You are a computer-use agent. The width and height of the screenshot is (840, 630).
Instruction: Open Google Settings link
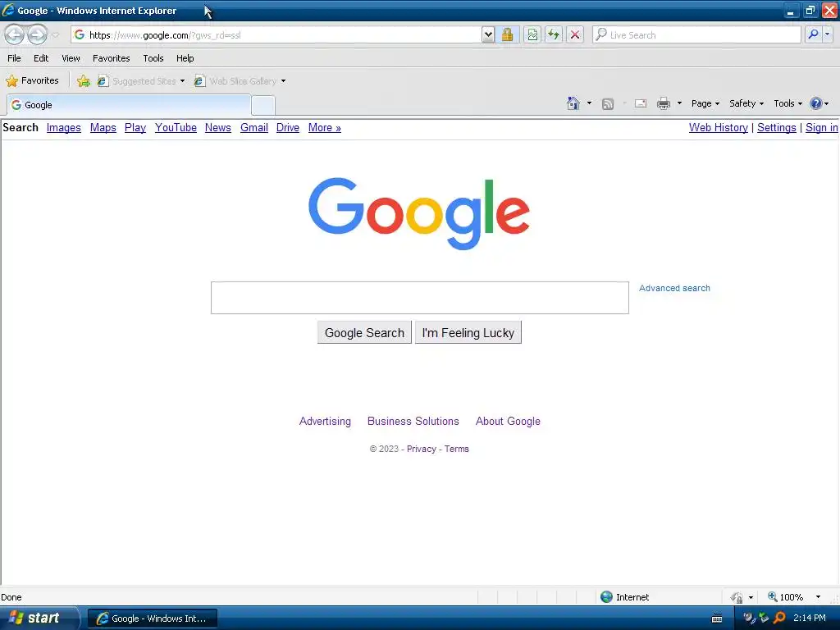(776, 127)
